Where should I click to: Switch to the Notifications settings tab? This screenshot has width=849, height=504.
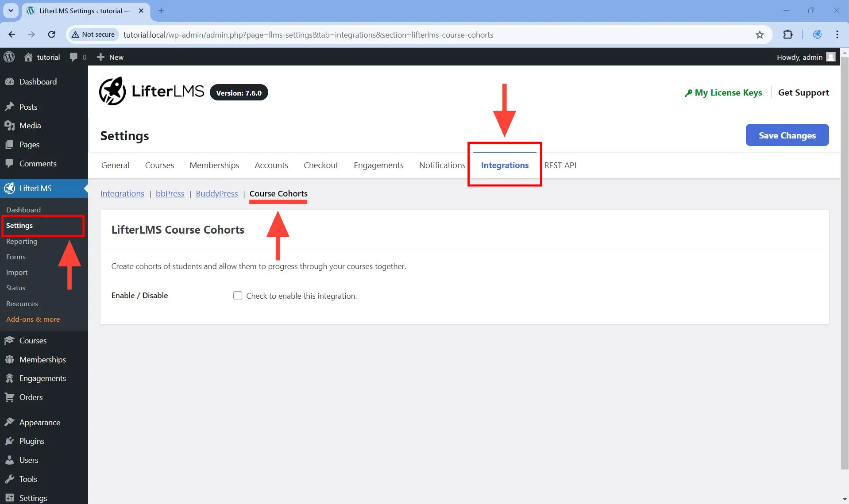[442, 165]
